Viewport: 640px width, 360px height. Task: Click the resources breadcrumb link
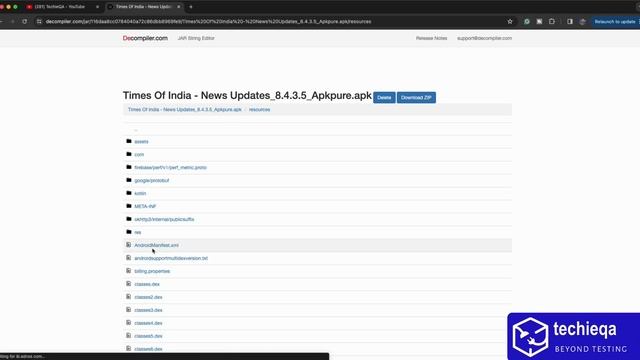(260, 109)
